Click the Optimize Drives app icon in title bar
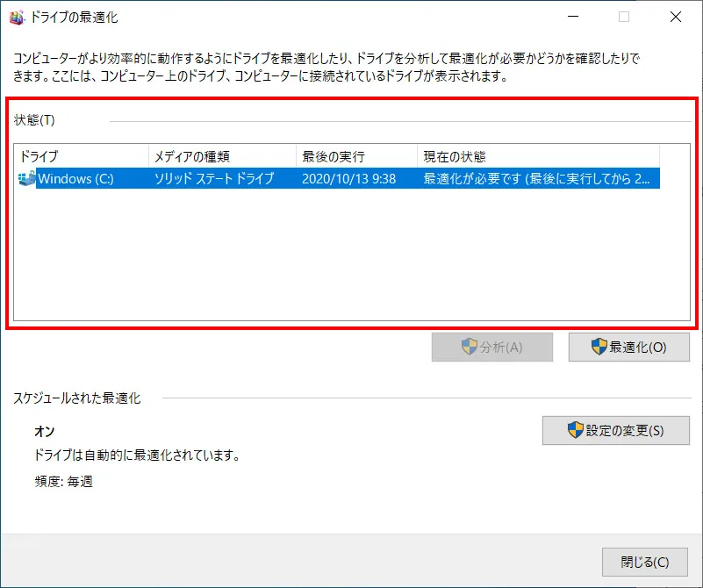This screenshot has width=703, height=588. click(x=17, y=18)
